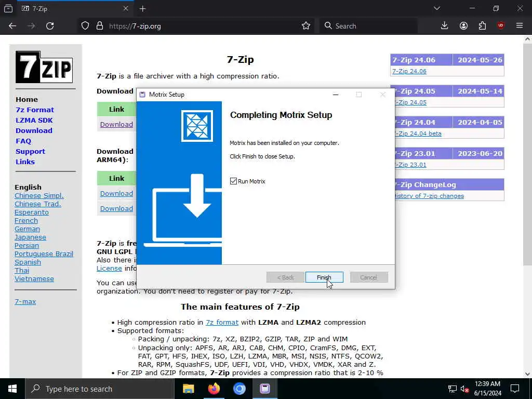
Task: Open File Explorer from taskbar
Action: tap(188, 389)
